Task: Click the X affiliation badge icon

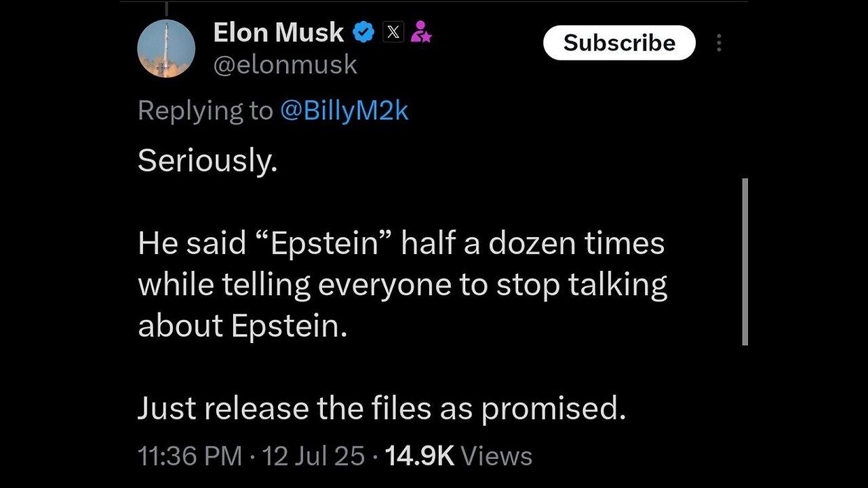Action: click(x=394, y=32)
